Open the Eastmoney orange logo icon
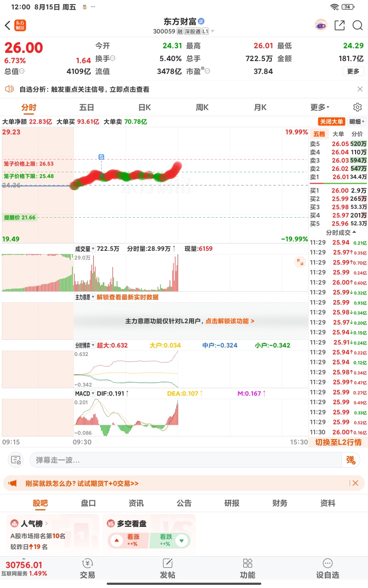Viewport: 368px width, 588px height. 20,25
